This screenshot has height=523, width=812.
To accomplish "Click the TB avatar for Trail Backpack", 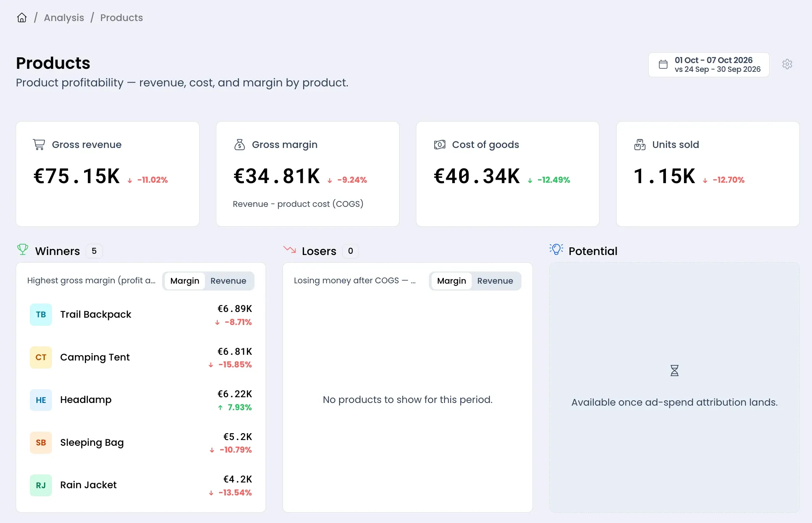I will point(41,315).
